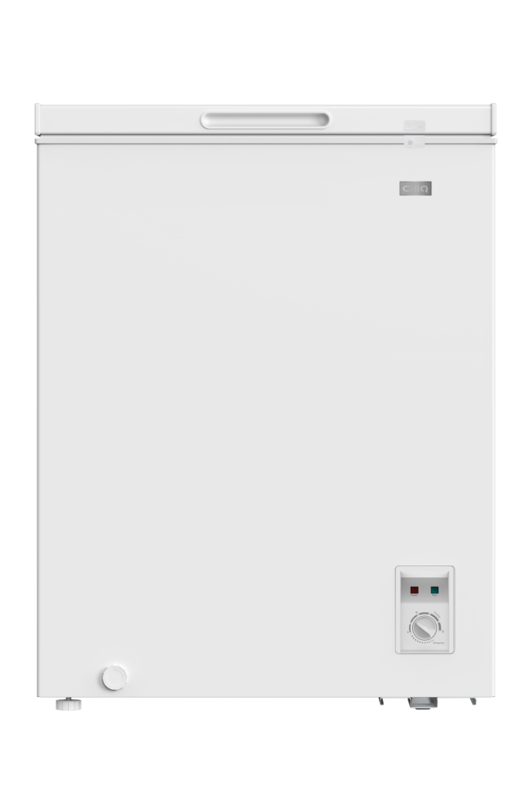Click the round drain plug cap

coord(114,678)
